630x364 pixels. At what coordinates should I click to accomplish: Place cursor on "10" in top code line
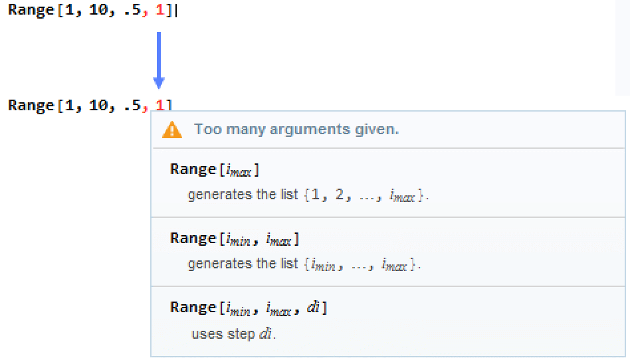click(97, 13)
